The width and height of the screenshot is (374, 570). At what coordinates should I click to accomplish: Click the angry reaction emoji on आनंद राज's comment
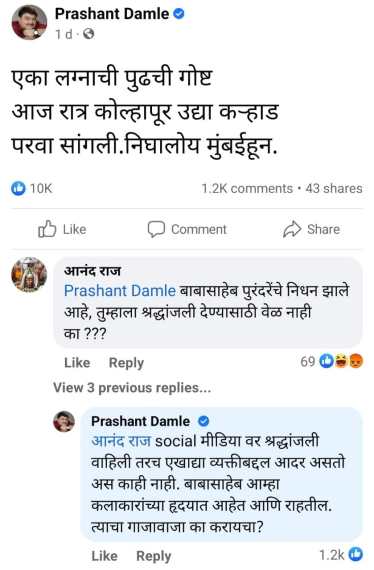[x=357, y=361]
